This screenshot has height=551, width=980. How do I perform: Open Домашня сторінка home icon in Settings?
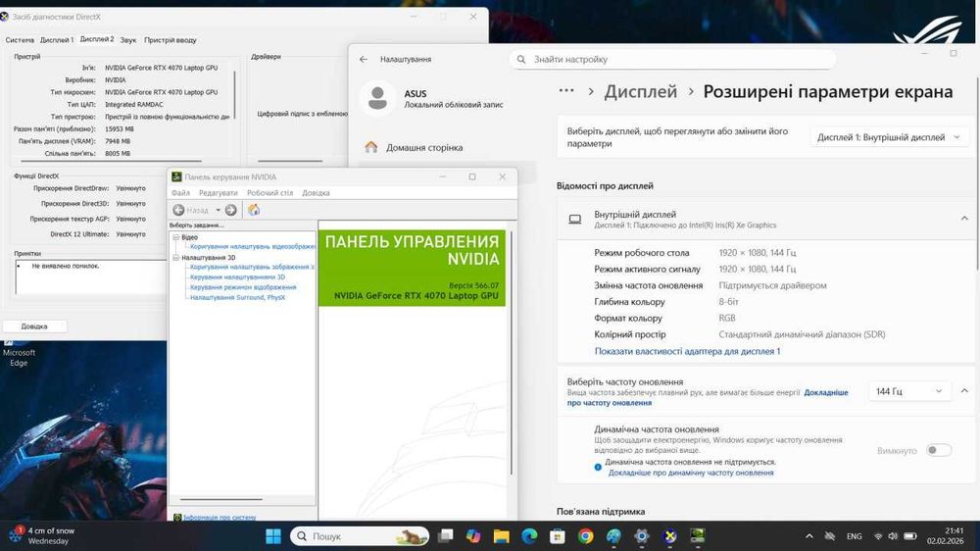point(371,147)
